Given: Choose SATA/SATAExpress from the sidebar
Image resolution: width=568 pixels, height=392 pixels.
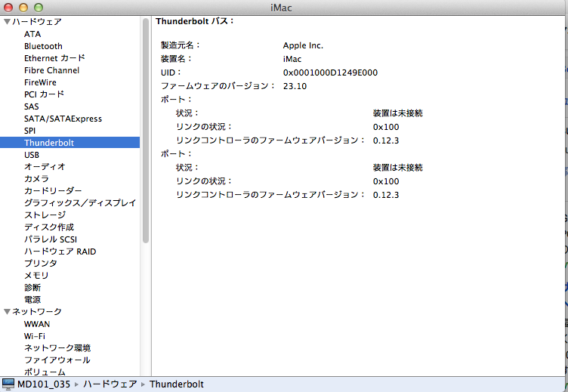Looking at the screenshot, I should coord(63,119).
